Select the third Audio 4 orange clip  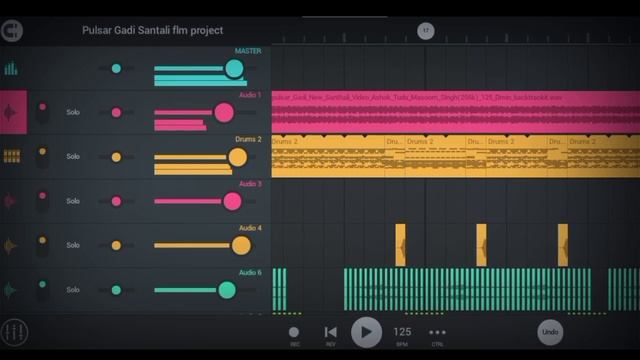(563, 245)
